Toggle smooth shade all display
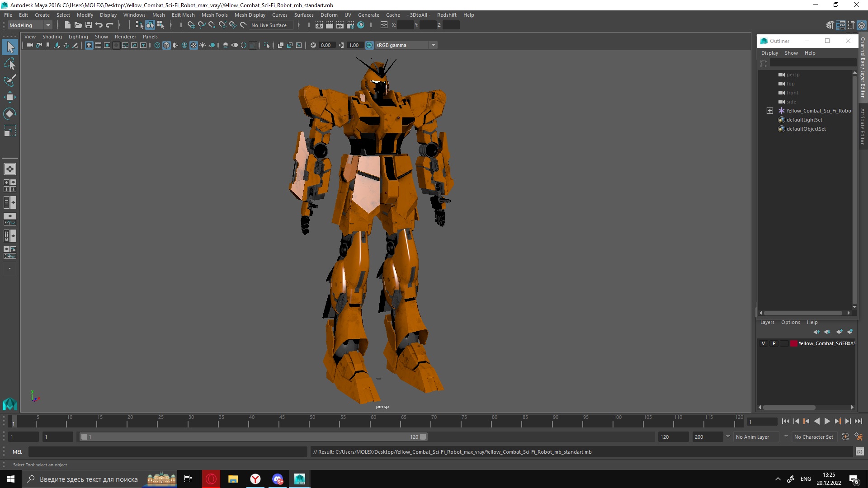The width and height of the screenshot is (868, 488). pyautogui.click(x=166, y=45)
